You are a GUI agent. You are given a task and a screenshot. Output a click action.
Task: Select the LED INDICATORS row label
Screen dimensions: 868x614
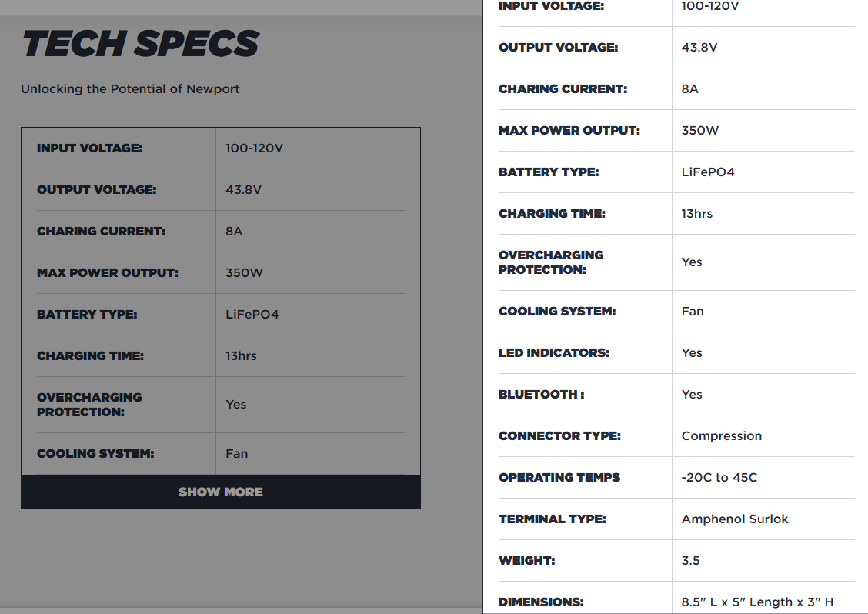click(554, 352)
